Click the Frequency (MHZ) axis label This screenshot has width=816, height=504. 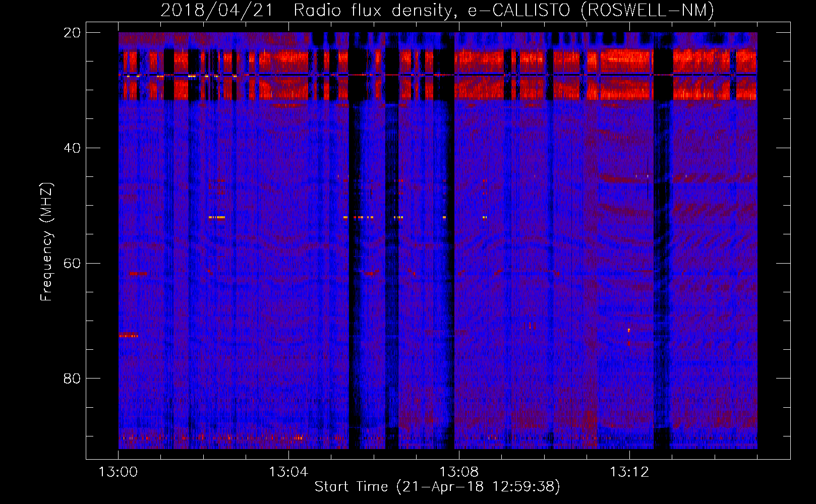[x=46, y=242]
